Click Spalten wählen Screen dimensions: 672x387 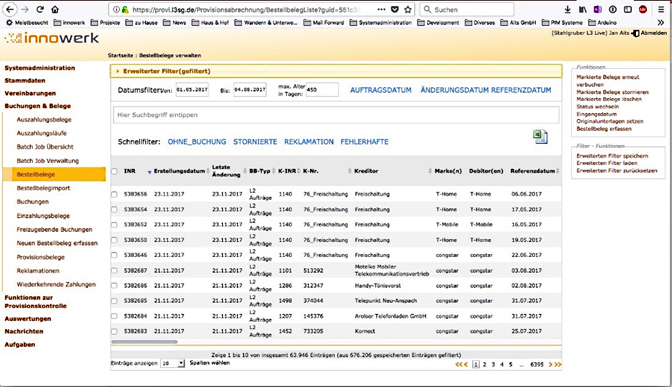[210, 363]
